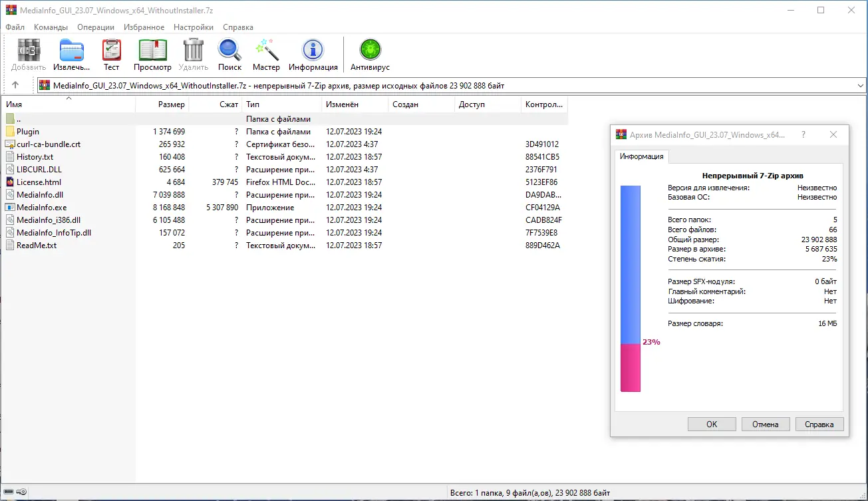The width and height of the screenshot is (868, 501).
Task: Click the status bar drive icon
Action: pos(9,492)
